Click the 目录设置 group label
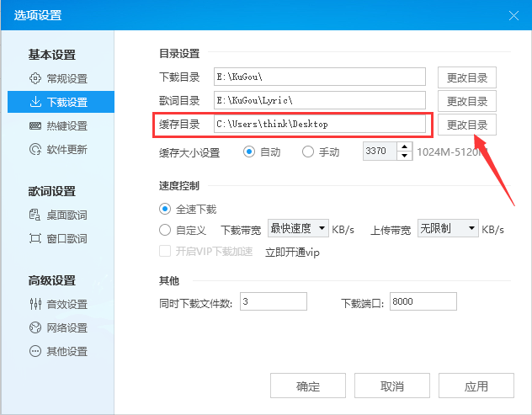Image resolution: width=532 pixels, height=415 pixels. click(179, 53)
